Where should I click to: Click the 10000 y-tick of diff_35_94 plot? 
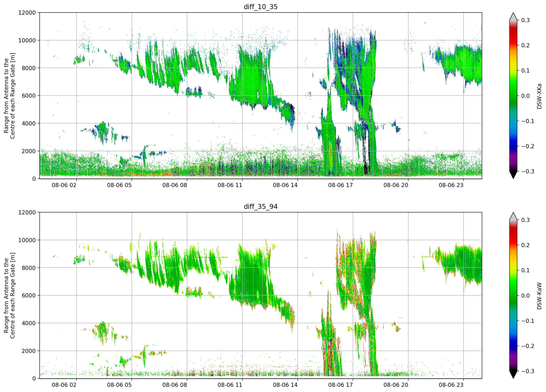pyautogui.click(x=27, y=240)
